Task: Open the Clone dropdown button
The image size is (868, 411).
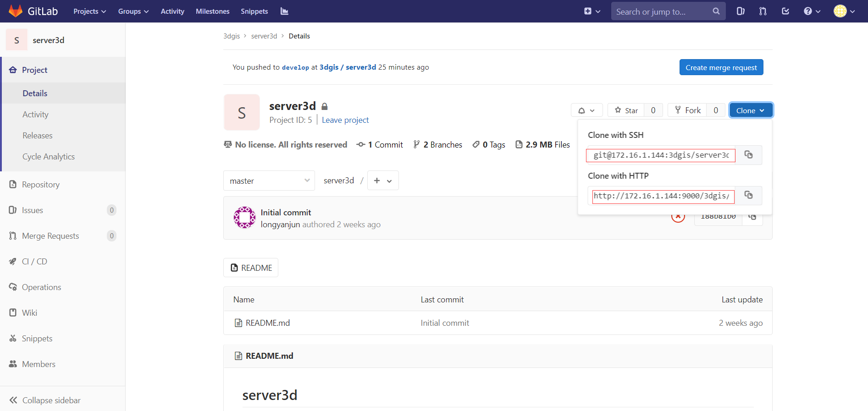Action: 751,110
